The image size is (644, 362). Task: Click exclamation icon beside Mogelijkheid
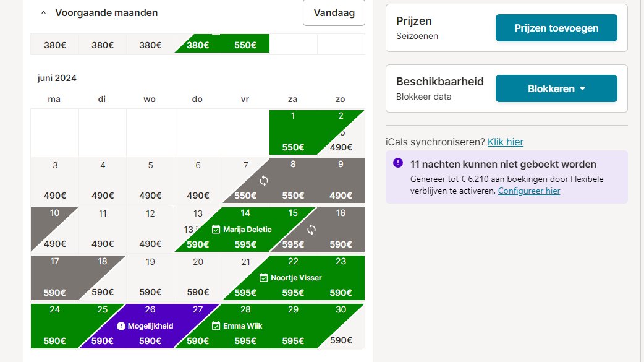point(121,326)
